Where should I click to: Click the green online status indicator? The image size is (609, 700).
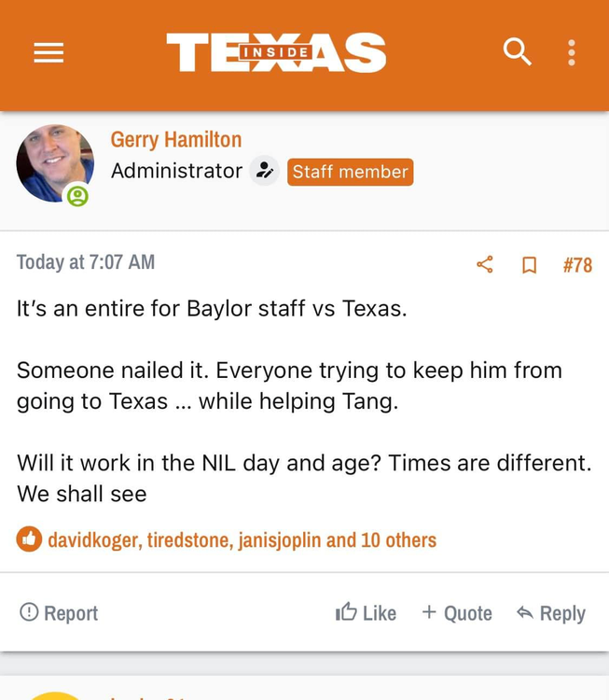click(x=77, y=196)
